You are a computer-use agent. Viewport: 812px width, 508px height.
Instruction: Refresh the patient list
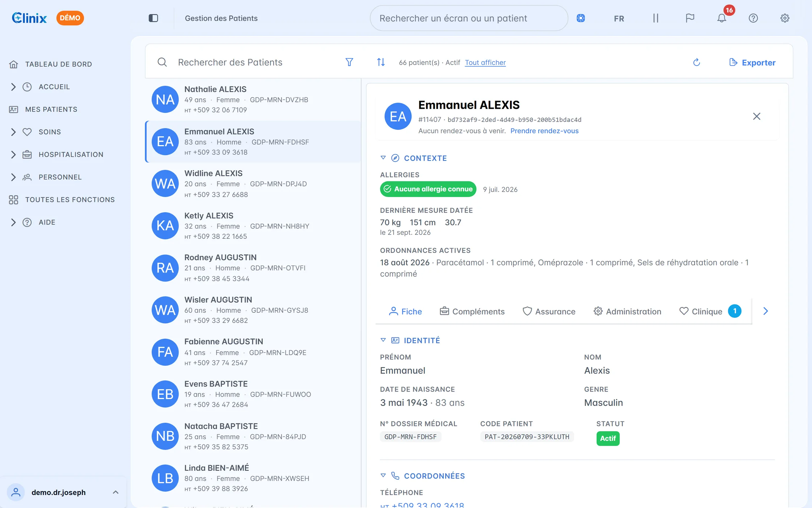point(696,62)
